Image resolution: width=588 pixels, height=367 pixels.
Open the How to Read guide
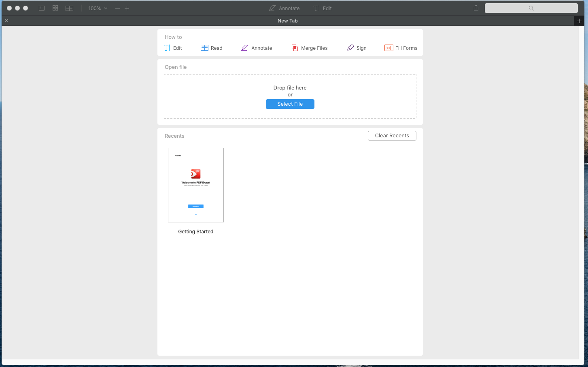click(x=212, y=48)
